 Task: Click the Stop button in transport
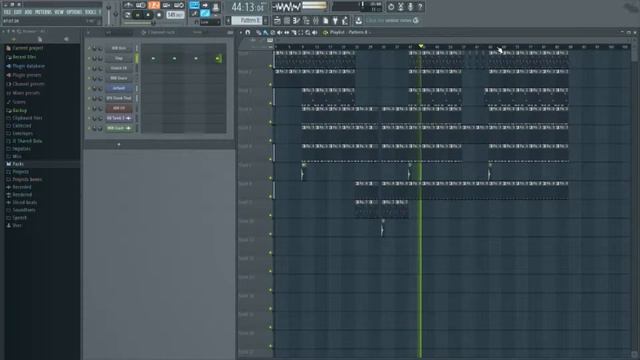click(148, 15)
